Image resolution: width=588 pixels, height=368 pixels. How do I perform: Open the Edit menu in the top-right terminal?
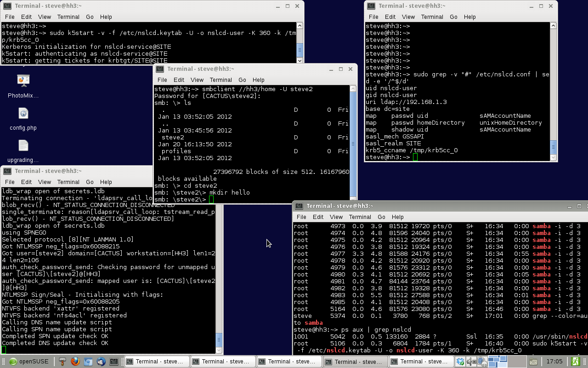390,17
